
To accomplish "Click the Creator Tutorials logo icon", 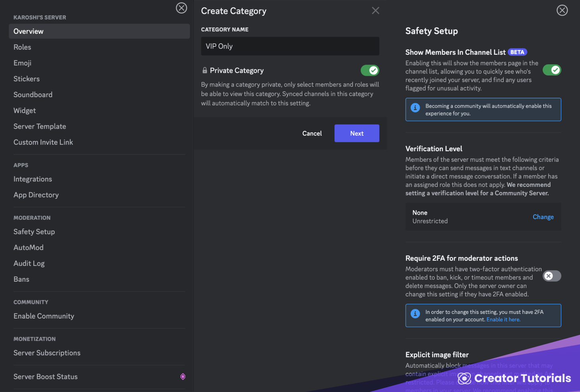I will click(464, 379).
